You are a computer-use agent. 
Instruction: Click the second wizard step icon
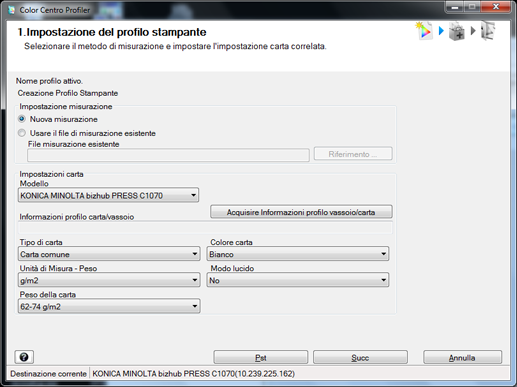457,31
